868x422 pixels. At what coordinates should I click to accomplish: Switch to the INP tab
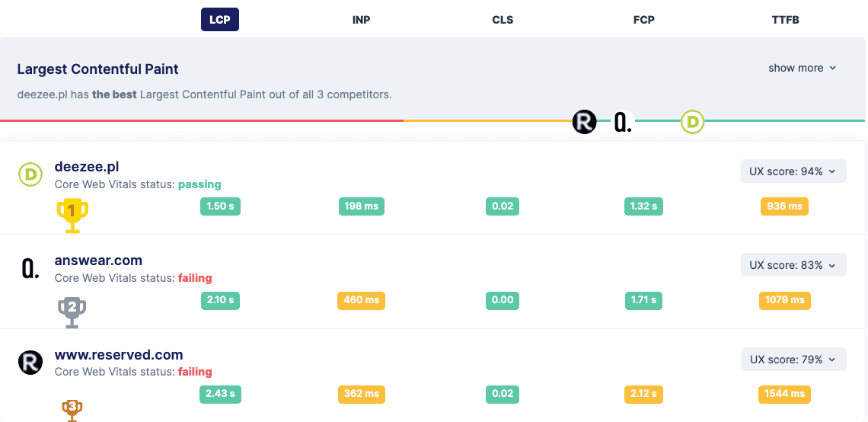(x=362, y=20)
